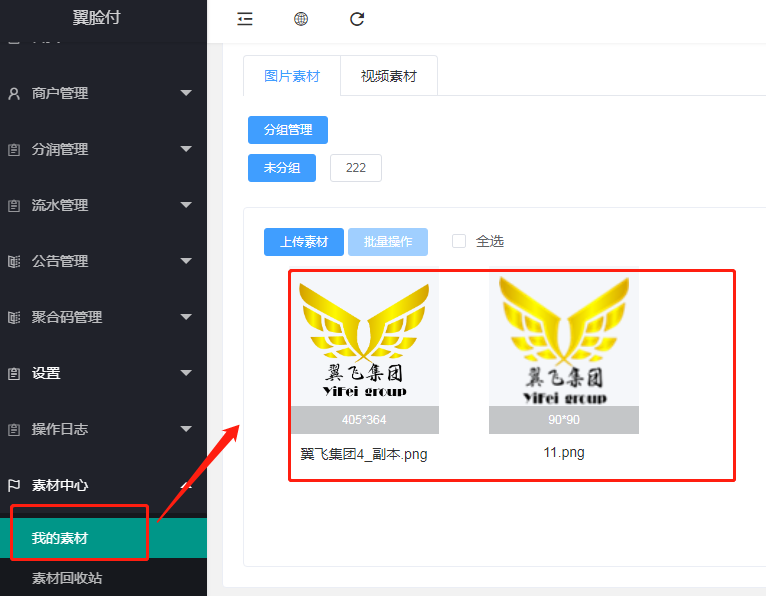Switch to the 图片素材 tab
766x596 pixels.
pos(292,76)
